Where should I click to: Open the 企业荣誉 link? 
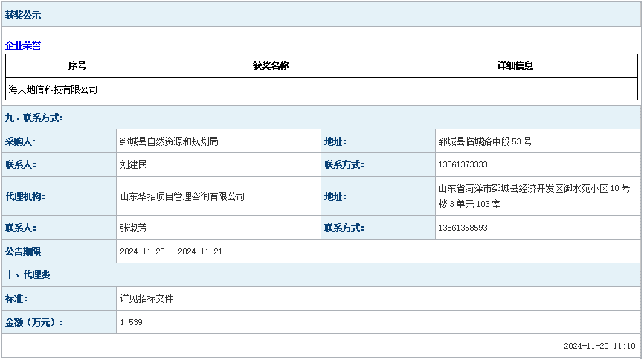click(x=23, y=45)
